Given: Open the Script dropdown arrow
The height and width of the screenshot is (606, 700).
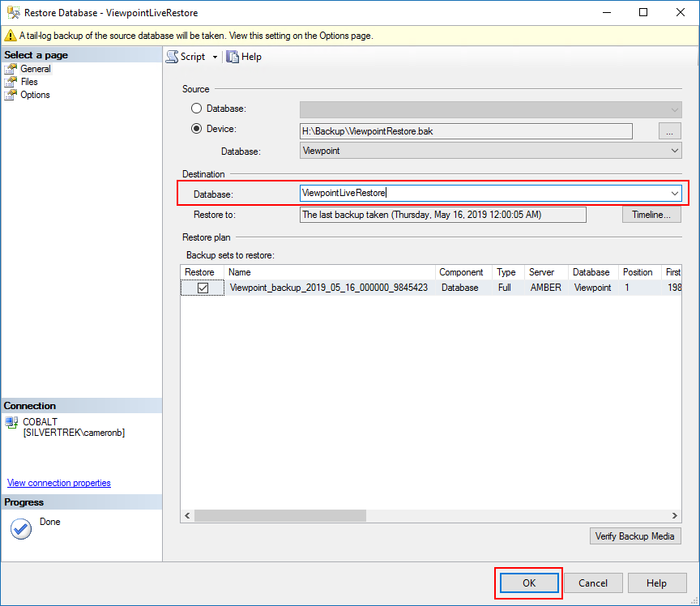Looking at the screenshot, I should coord(215,58).
